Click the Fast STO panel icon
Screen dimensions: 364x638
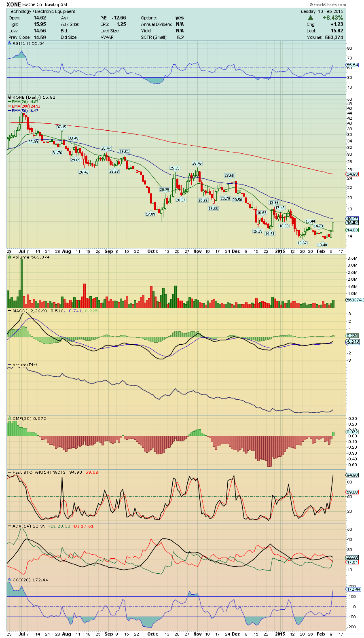(x=10, y=472)
